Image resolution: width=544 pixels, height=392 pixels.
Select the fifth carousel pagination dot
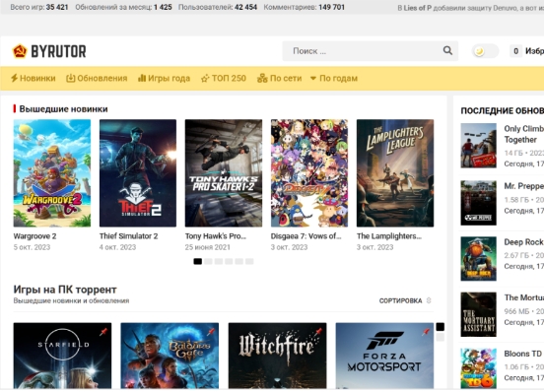pos(239,261)
